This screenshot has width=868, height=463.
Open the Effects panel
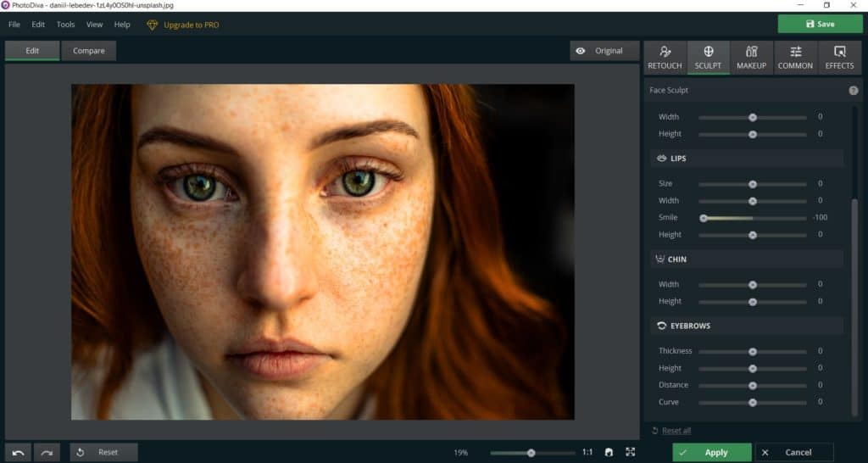pos(839,58)
